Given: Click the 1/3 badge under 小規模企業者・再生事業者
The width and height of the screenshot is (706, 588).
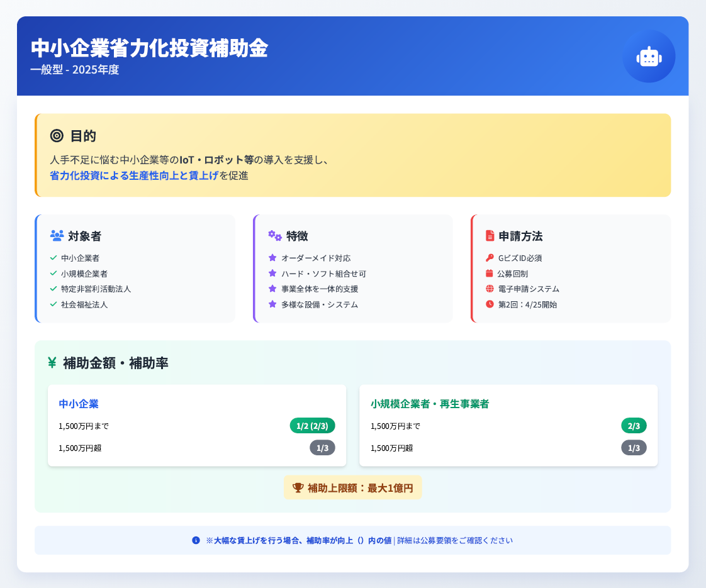Looking at the screenshot, I should tap(634, 448).
